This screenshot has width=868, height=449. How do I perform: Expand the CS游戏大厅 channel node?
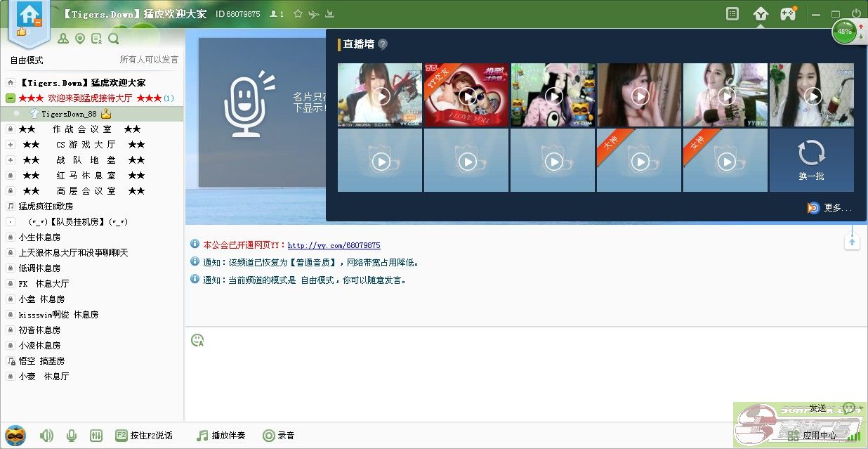11,145
